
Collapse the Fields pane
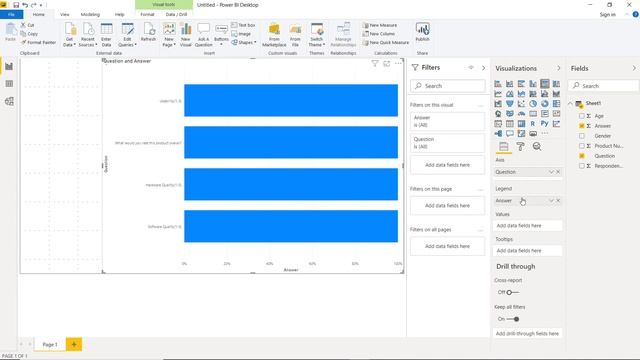click(x=634, y=68)
